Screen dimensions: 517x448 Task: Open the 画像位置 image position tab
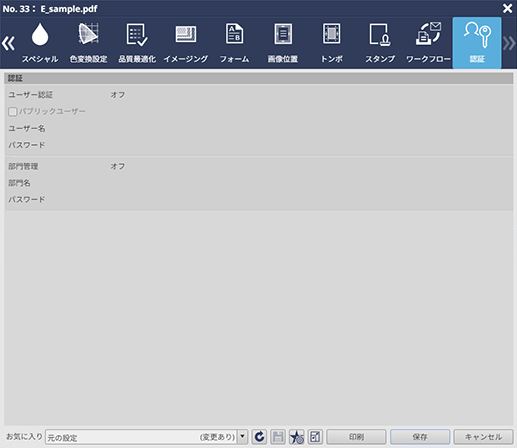tap(283, 43)
